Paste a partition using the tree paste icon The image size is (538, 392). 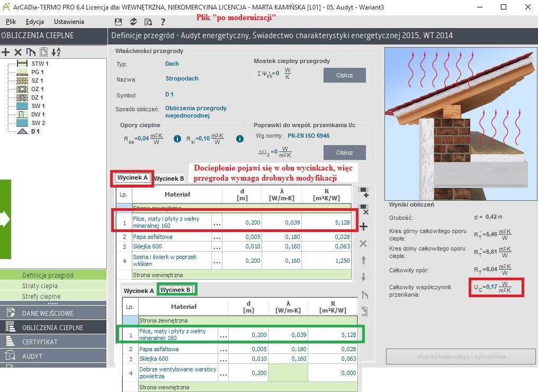(43, 52)
